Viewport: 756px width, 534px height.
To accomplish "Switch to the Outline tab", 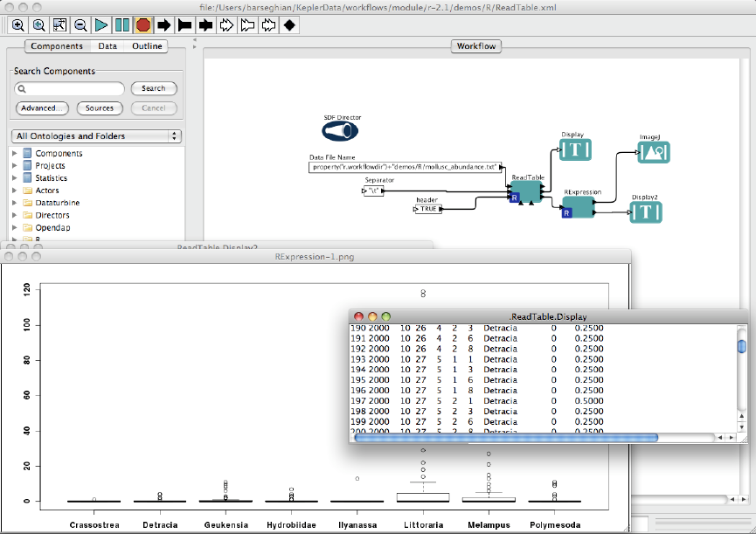I will (147, 46).
